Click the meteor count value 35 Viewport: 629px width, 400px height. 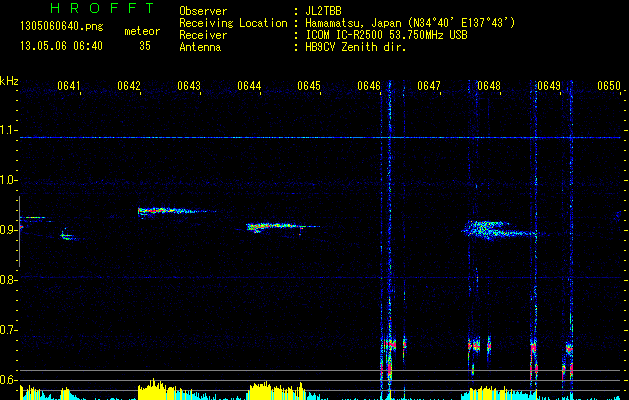[145, 46]
